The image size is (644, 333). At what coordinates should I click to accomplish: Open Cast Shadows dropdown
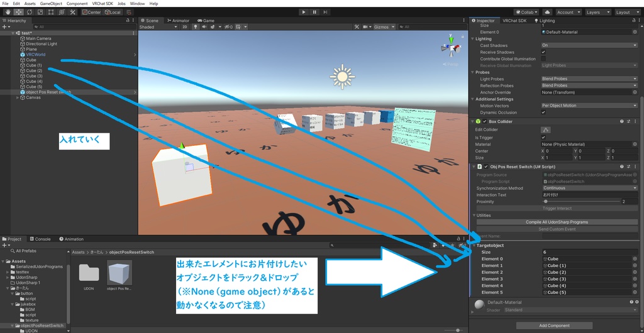click(x=589, y=45)
